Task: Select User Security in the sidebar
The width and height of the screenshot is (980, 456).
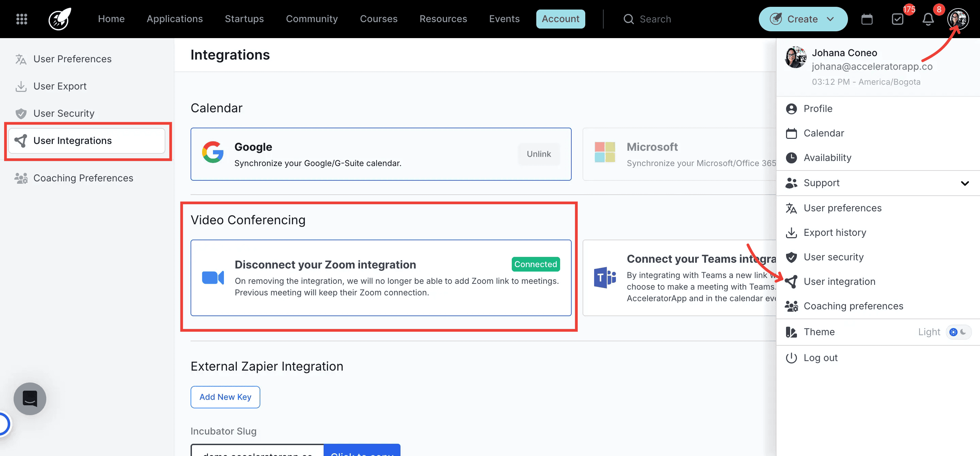Action: (64, 113)
